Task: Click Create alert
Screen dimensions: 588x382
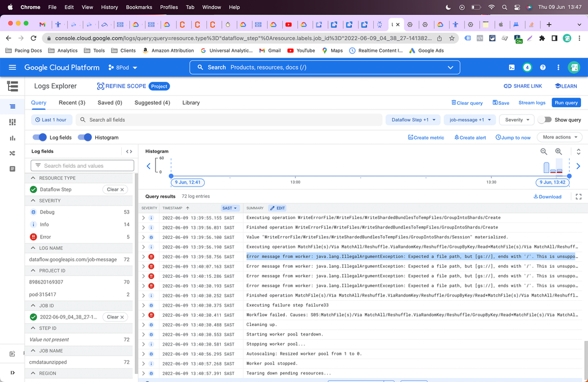Action: [470, 138]
